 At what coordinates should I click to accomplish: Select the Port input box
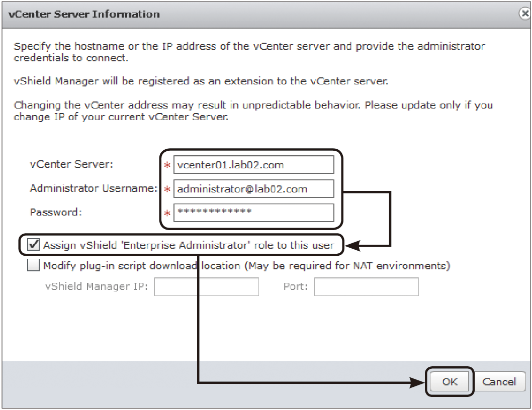pos(366,286)
